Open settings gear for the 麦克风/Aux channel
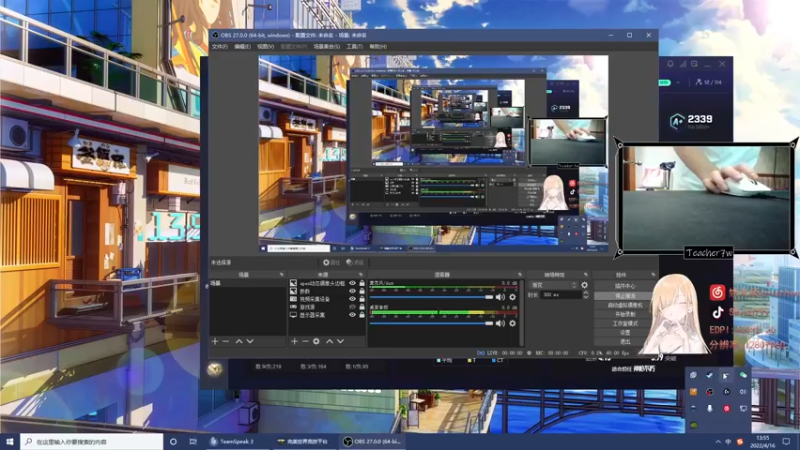 pos(512,297)
